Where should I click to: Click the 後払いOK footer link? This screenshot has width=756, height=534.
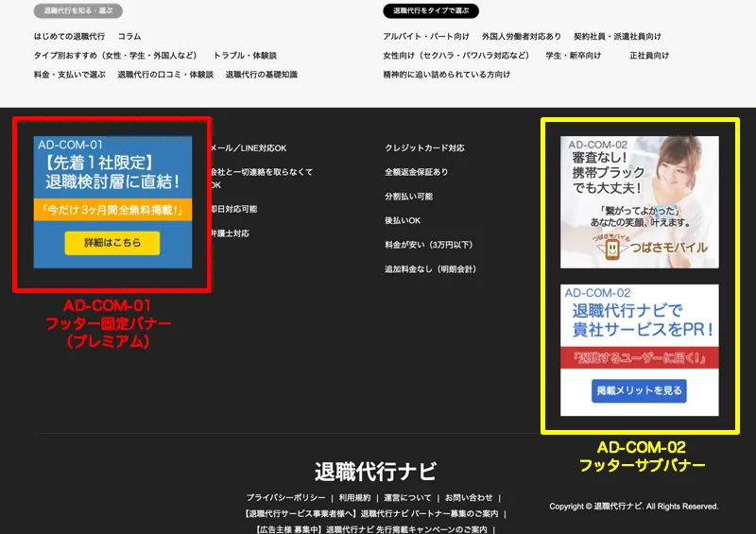point(403,220)
